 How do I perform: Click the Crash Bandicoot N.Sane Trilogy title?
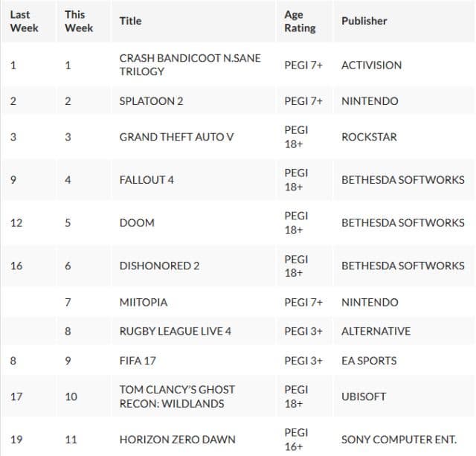coord(190,65)
